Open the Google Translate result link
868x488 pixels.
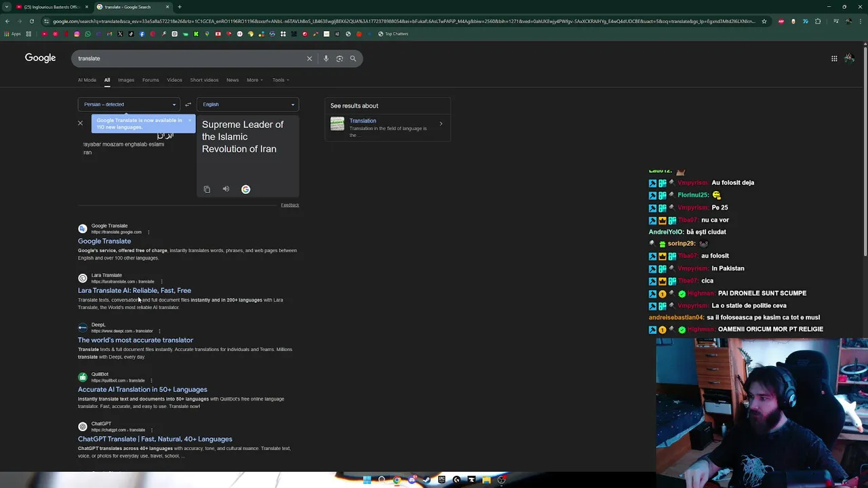[x=104, y=241]
